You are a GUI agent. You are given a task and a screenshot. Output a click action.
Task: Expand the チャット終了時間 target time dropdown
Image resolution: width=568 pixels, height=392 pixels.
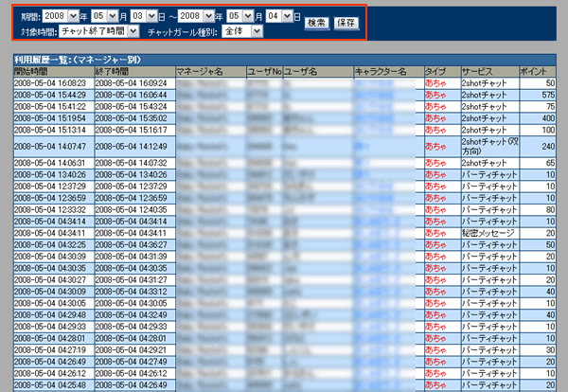point(99,31)
